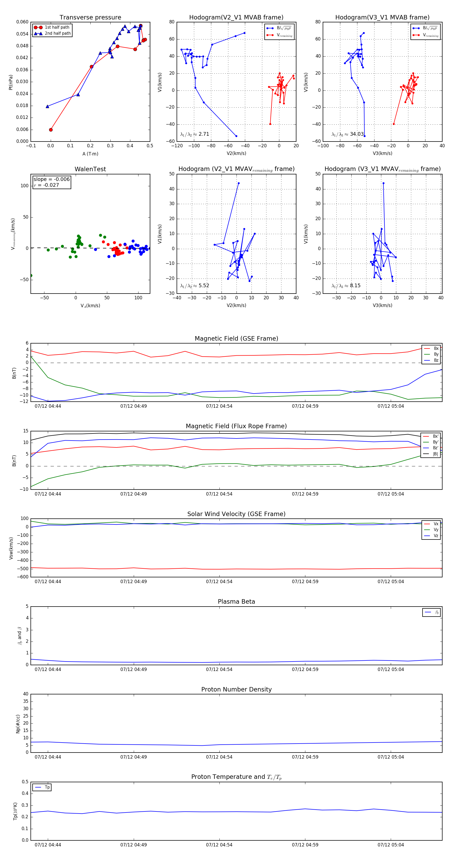Click '07/12 05:04' tick under Plasma Beta plot
The image size is (473, 868).
pos(390,669)
